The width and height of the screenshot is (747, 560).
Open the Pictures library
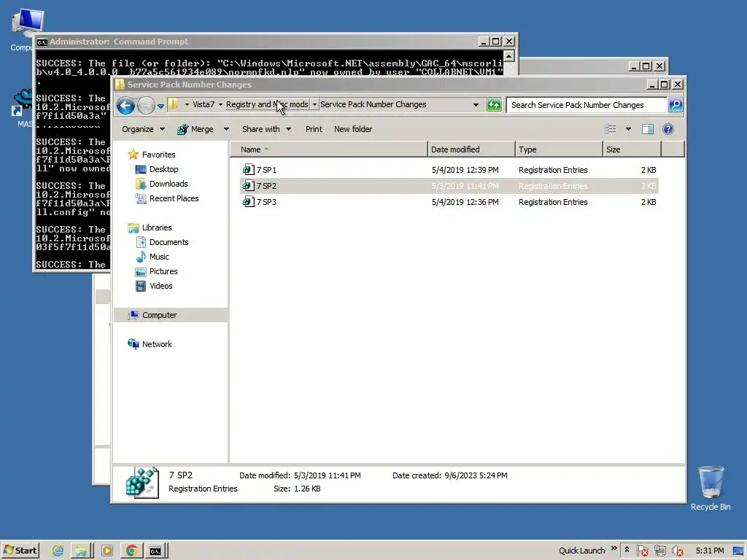[x=157, y=271]
